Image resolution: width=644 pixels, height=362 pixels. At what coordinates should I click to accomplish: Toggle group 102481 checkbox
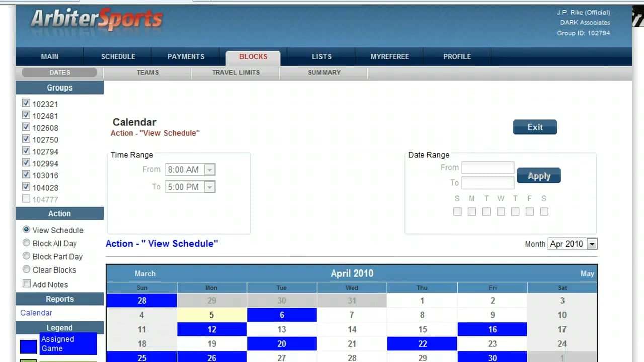pos(26,115)
